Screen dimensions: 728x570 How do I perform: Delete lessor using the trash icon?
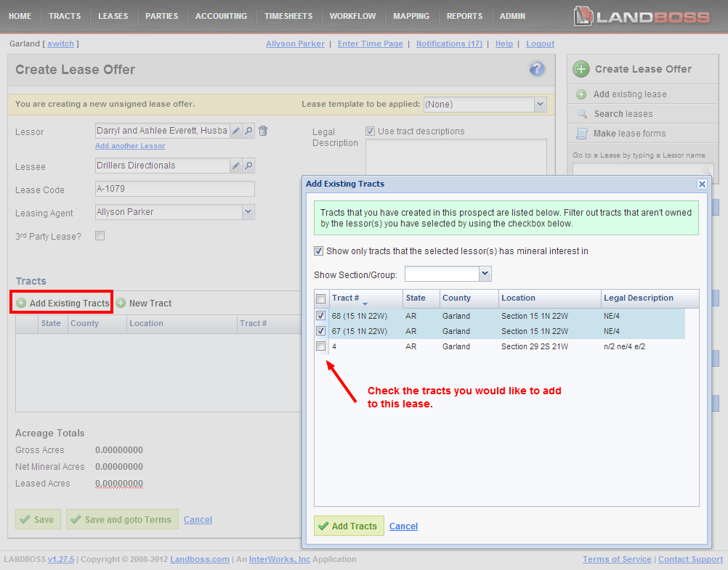pyautogui.click(x=263, y=131)
